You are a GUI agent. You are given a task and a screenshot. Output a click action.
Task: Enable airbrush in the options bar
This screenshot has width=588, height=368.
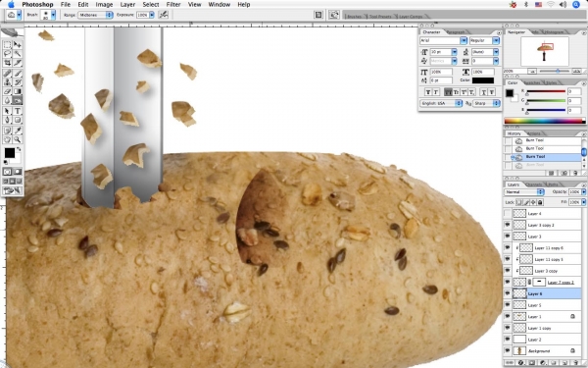pyautogui.click(x=164, y=15)
